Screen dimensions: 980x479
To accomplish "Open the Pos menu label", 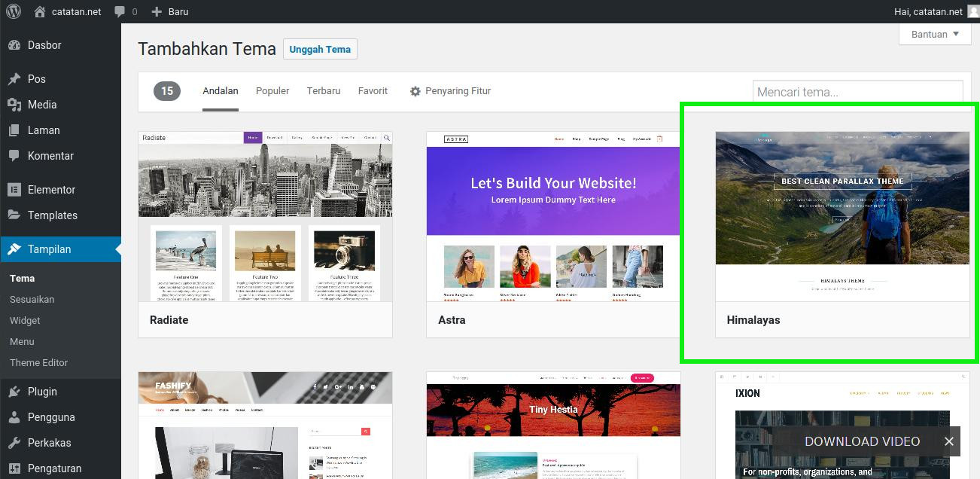I will pos(37,79).
